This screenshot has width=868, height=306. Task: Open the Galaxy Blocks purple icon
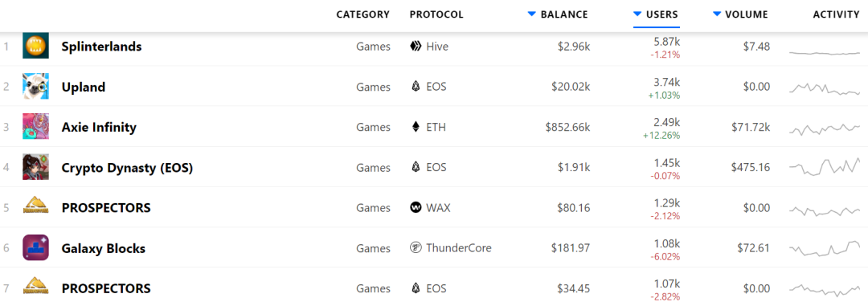35,248
